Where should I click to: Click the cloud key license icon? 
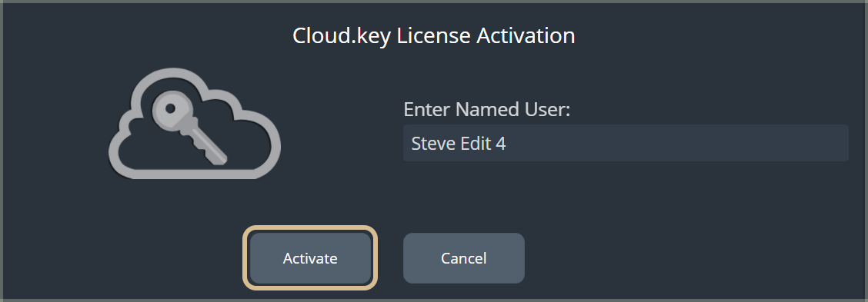(x=195, y=124)
